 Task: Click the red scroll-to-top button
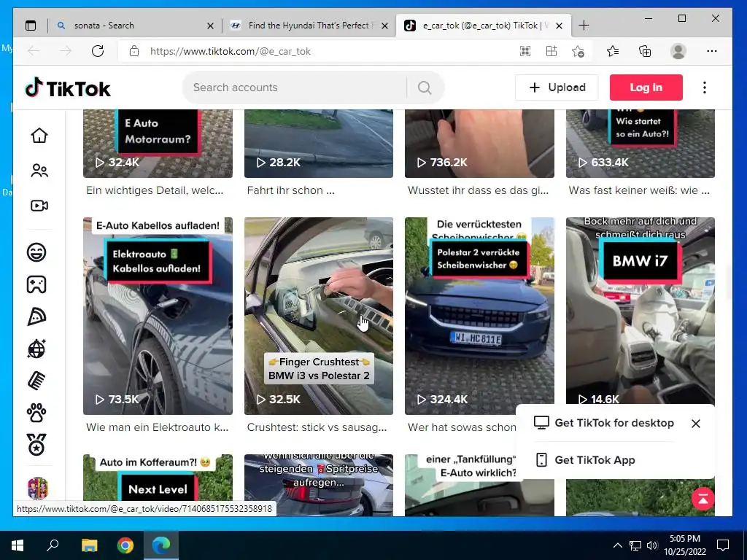(703, 499)
